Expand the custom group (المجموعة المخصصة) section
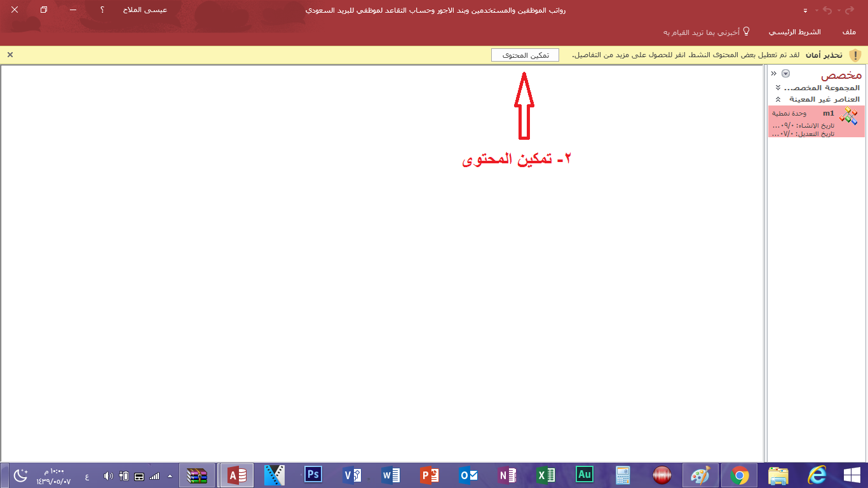 [778, 88]
